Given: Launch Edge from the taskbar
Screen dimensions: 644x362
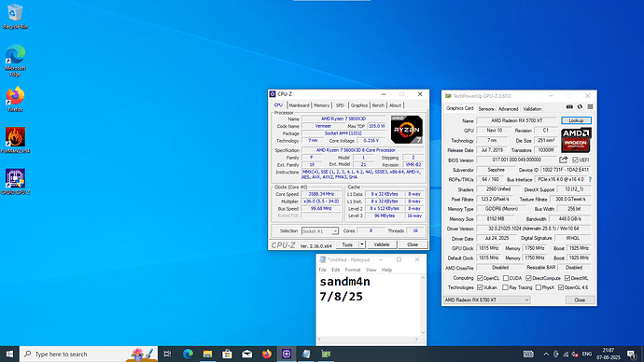Looking at the screenshot, I should click(188, 354).
